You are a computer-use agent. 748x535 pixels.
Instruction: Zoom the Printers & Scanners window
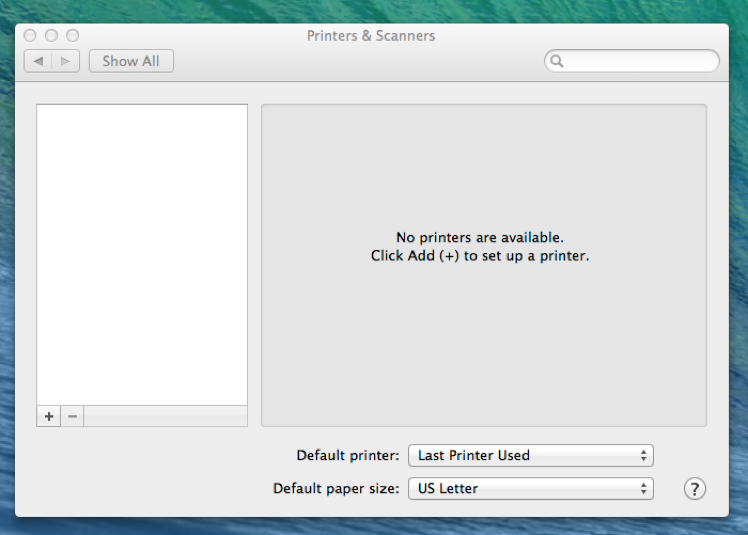click(73, 35)
